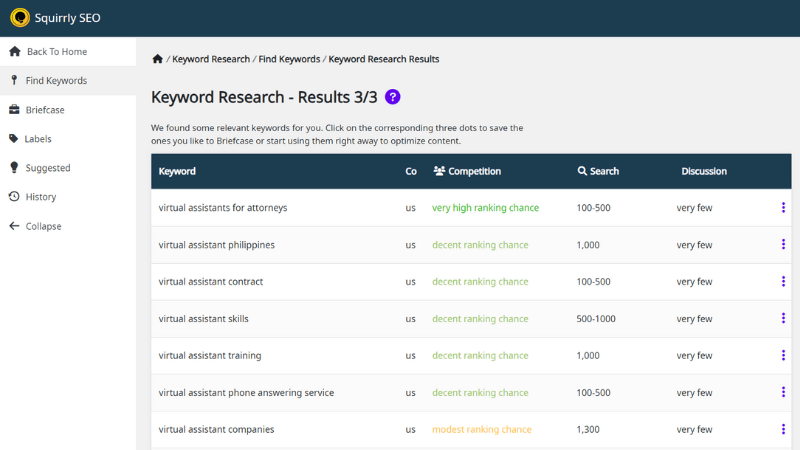Open three-dots menu for virtual assistant skills

783,318
